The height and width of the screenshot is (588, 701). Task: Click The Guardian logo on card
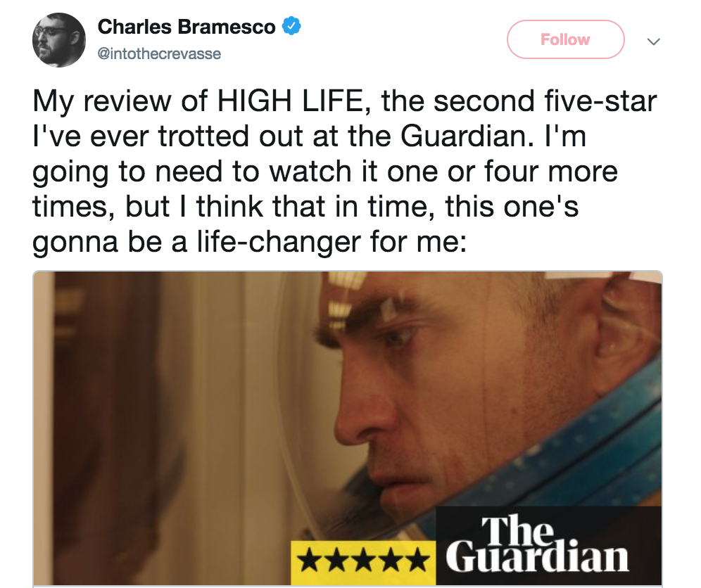pyautogui.click(x=538, y=544)
